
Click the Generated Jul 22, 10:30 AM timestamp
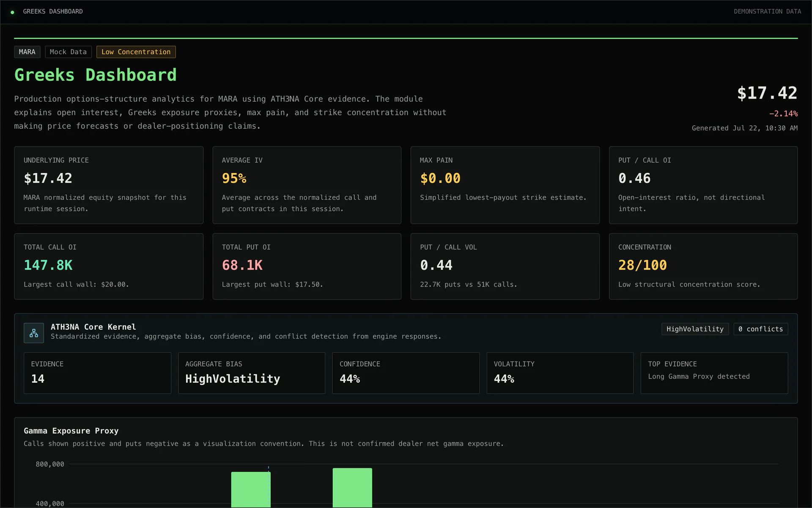click(745, 128)
